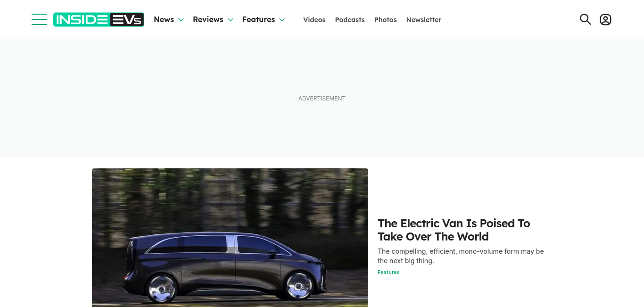The height and width of the screenshot is (307, 644).
Task: Open the site search magnifier
Action: [x=585, y=19]
